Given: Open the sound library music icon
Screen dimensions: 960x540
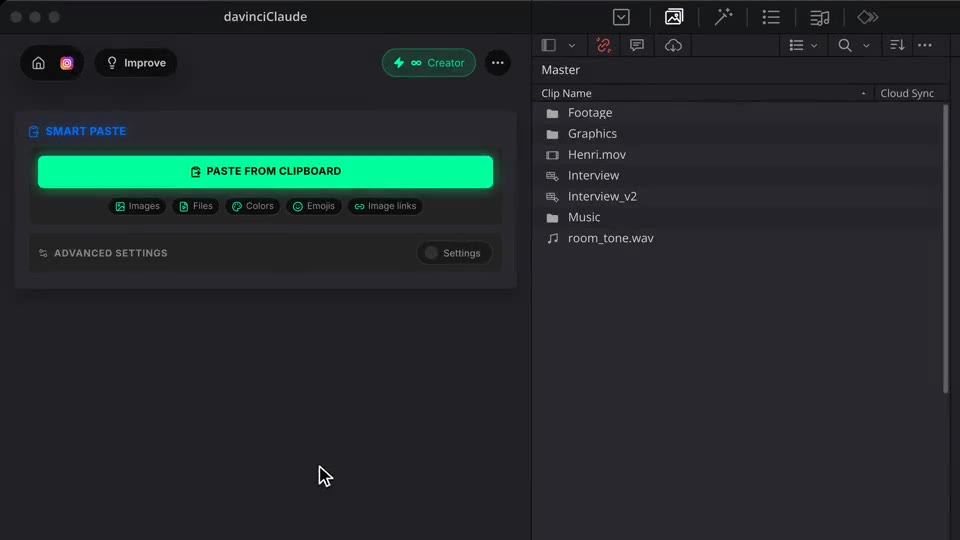Looking at the screenshot, I should tap(820, 17).
